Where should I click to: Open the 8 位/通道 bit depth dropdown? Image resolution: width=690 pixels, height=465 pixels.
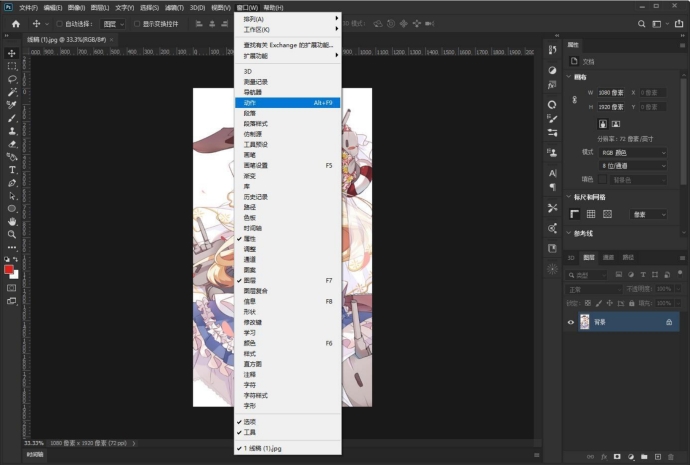[633, 166]
